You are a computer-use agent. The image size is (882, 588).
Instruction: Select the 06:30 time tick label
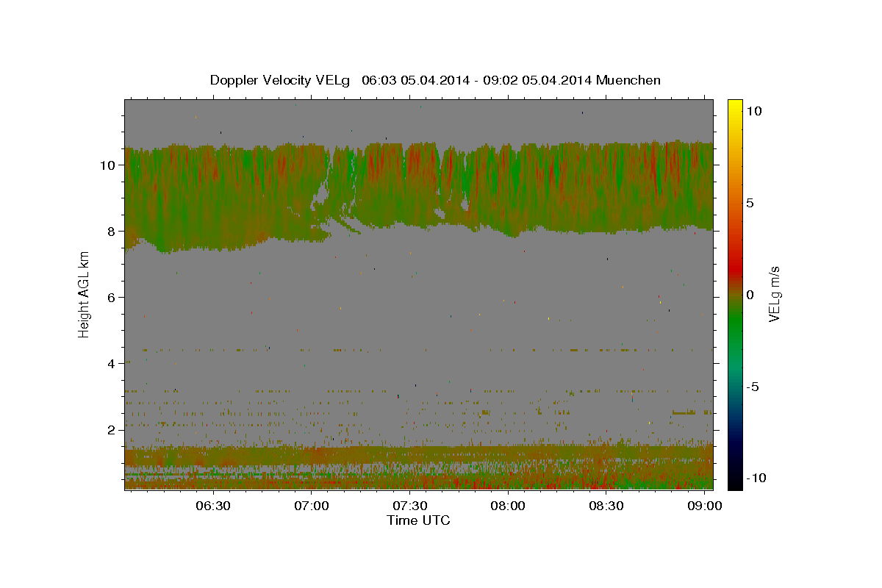point(213,506)
